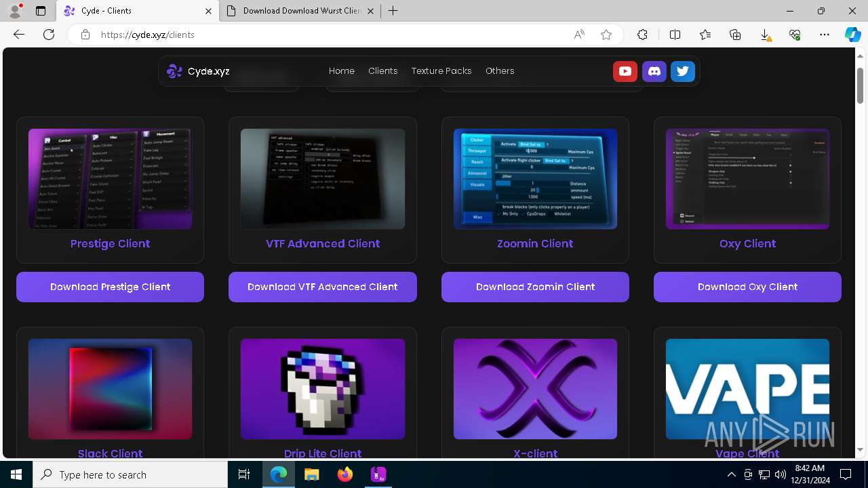Switch to the Cyde - Clients tab

tap(138, 11)
